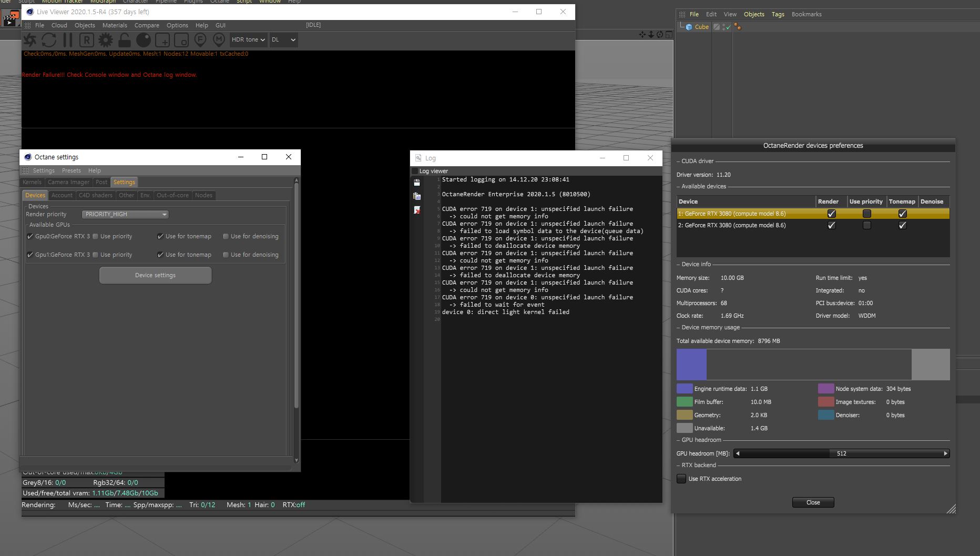Open Presets menu in Octane settings
This screenshot has width=980, height=556.
click(71, 170)
